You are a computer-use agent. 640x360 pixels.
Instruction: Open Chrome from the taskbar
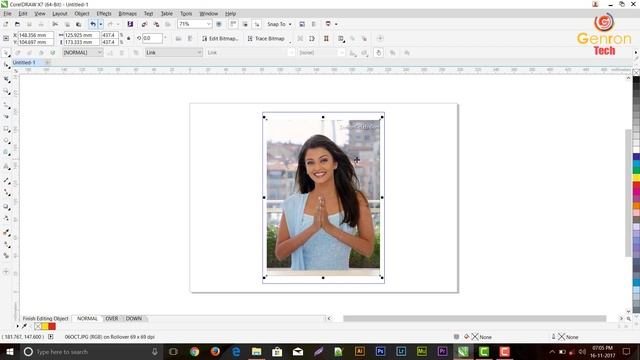[194, 351]
